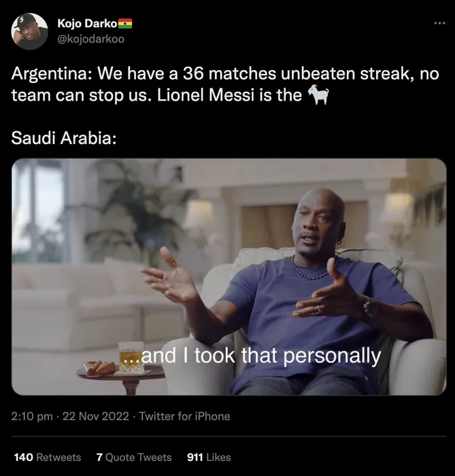Click the Kojo Darko profile avatar
Viewport: 455px width, 476px height.
pos(29,31)
